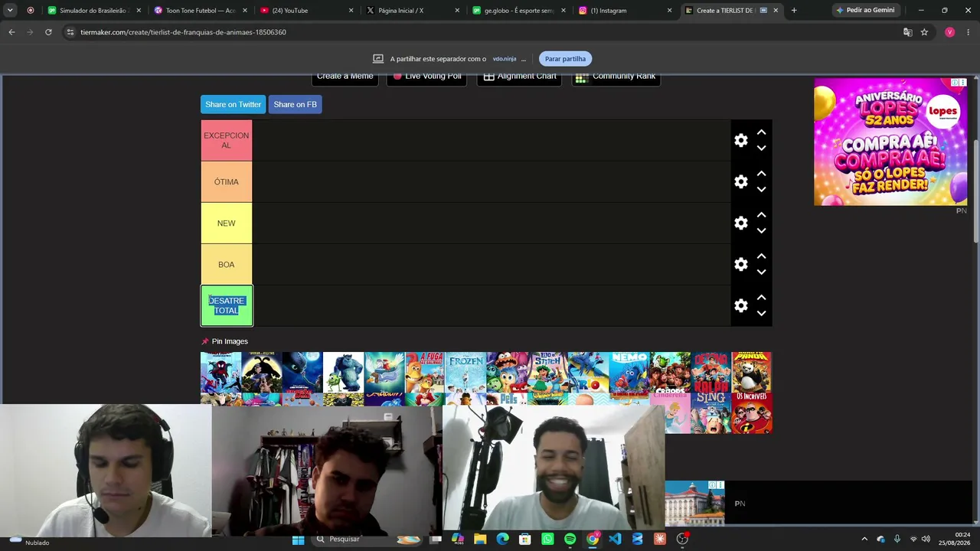Switch to the YouTube tab

pyautogui.click(x=306, y=11)
